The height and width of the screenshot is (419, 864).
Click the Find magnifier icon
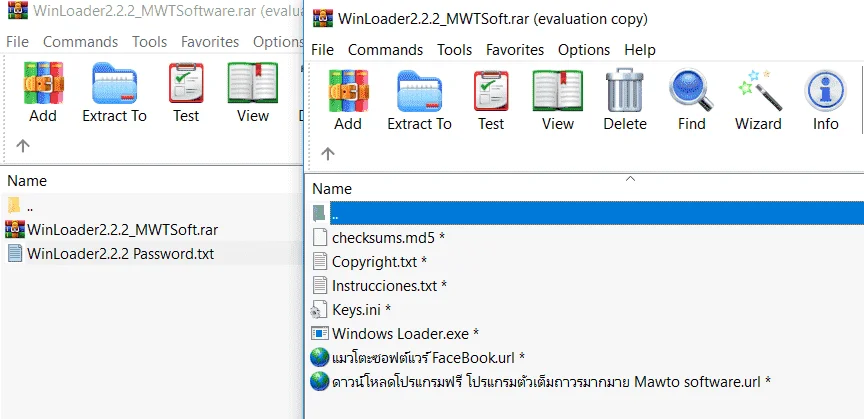pos(691,90)
